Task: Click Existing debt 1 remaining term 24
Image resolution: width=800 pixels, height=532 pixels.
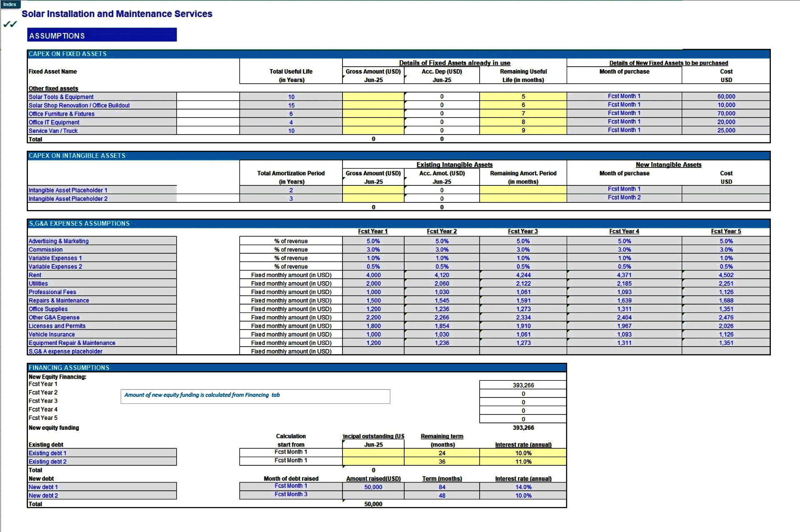Action: [442, 453]
